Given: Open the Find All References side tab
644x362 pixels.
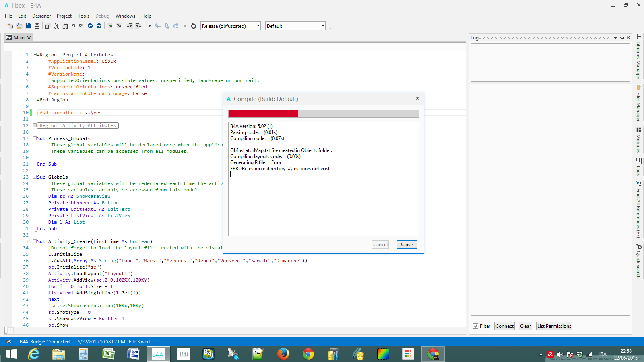Looking at the screenshot, I should pos(639,209).
